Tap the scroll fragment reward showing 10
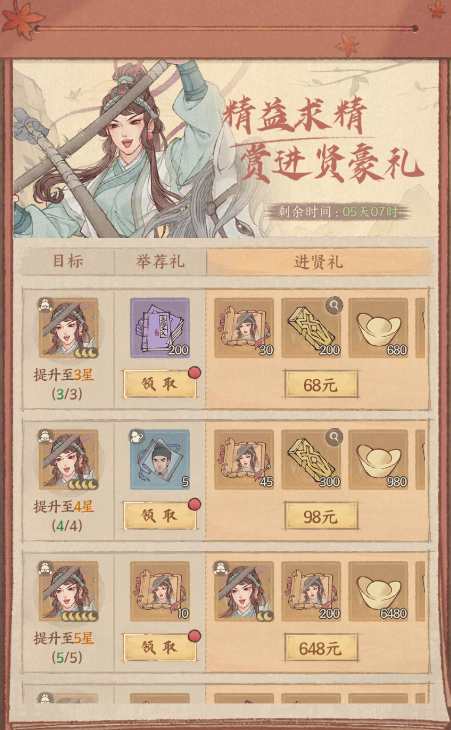451x730 pixels. point(160,591)
